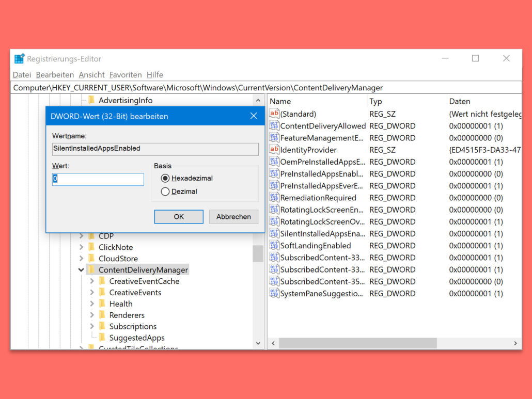Open the Bearbeiten menu

coord(55,74)
